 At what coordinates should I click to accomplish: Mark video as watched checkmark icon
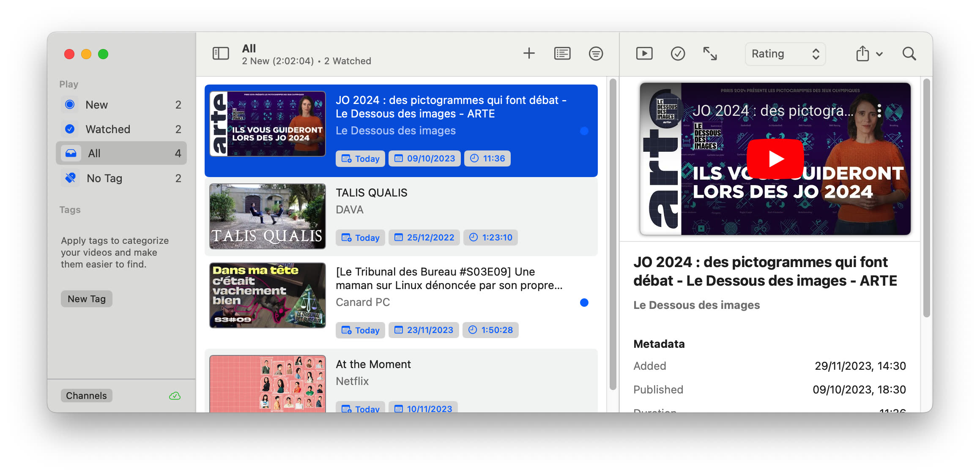[x=678, y=54]
